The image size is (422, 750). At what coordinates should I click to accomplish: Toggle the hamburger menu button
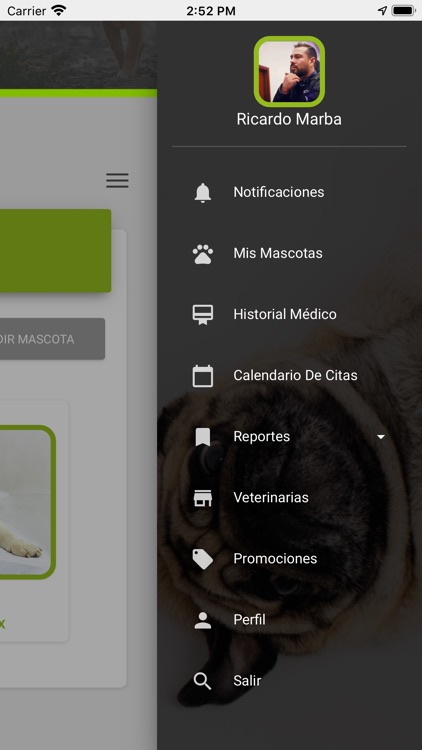tap(117, 180)
